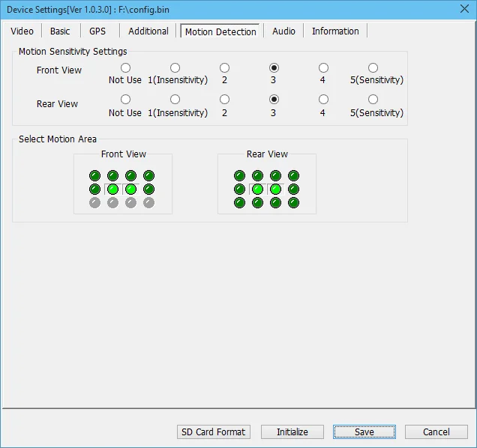Click the Initialize button
Image resolution: width=477 pixels, height=448 pixels.
coord(292,432)
